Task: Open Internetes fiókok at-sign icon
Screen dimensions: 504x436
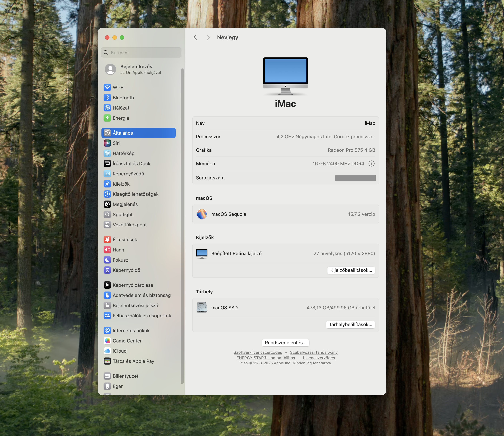Action: click(107, 331)
